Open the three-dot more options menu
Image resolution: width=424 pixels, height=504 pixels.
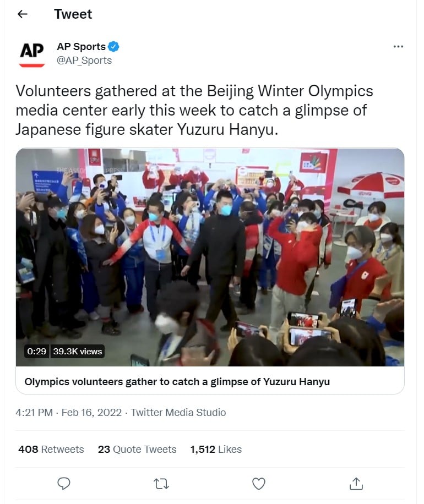(x=398, y=47)
